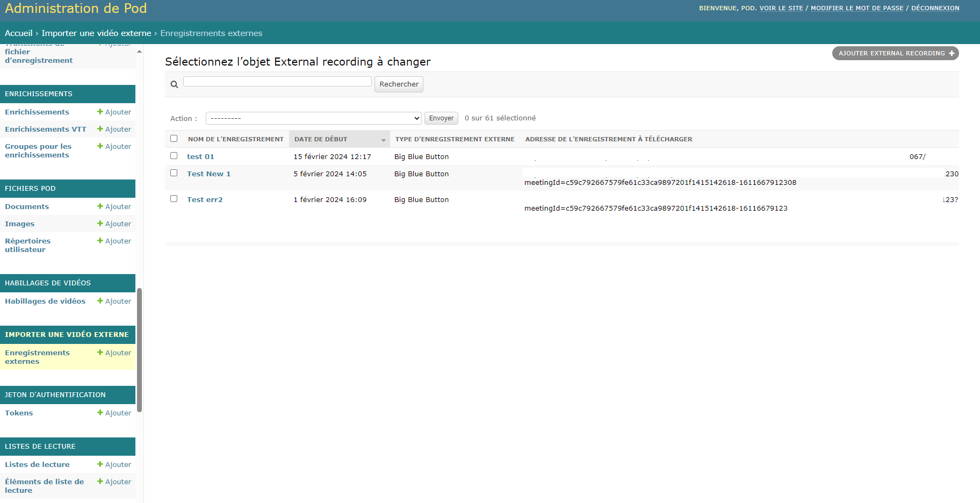Click the plus icon for Listes de lecture
The width and height of the screenshot is (980, 503).
coord(100,464)
